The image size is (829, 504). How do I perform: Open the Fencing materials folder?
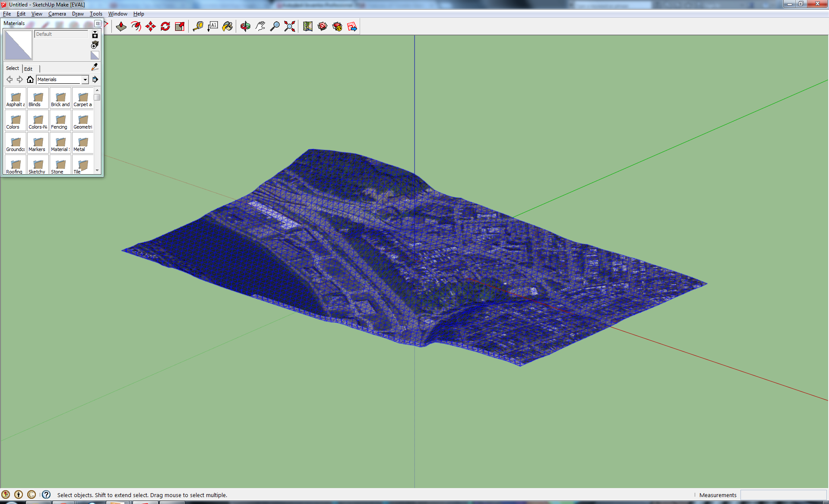tap(60, 121)
